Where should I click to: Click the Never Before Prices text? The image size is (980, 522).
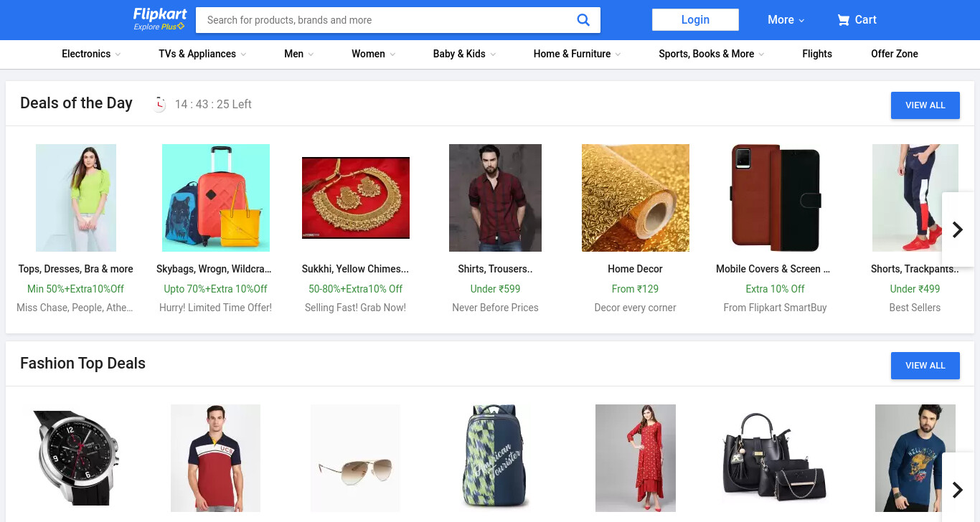[495, 308]
